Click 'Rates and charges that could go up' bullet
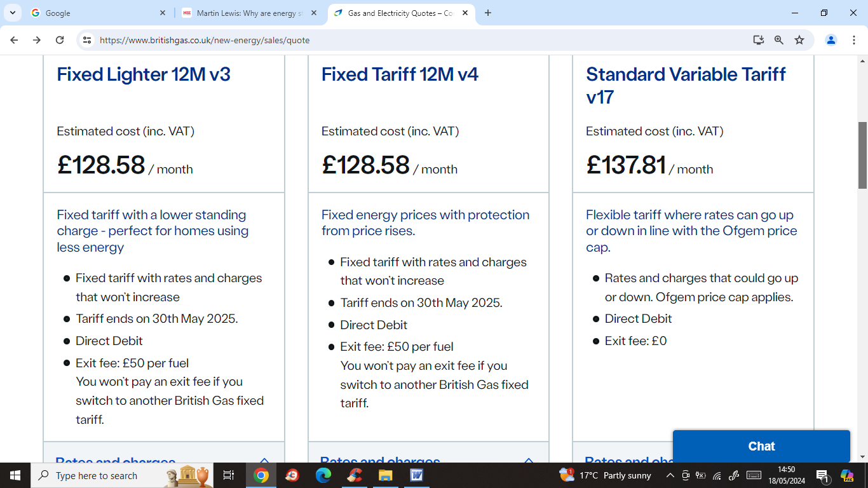Screen dimensions: 868x488 point(701,287)
